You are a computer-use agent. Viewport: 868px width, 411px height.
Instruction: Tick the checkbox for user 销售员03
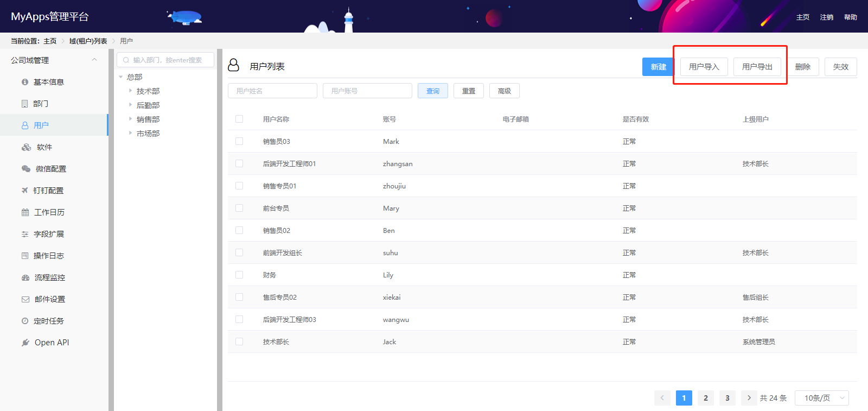[x=239, y=141]
